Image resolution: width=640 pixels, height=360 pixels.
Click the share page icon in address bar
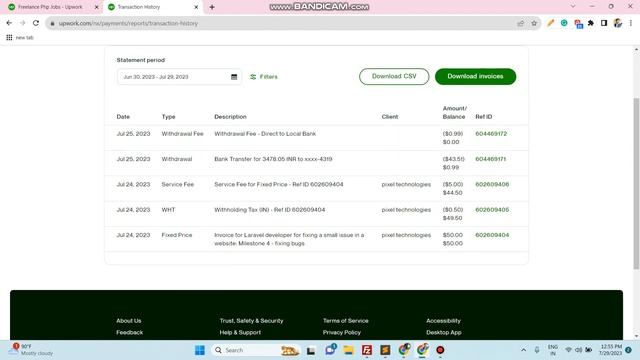520,23
